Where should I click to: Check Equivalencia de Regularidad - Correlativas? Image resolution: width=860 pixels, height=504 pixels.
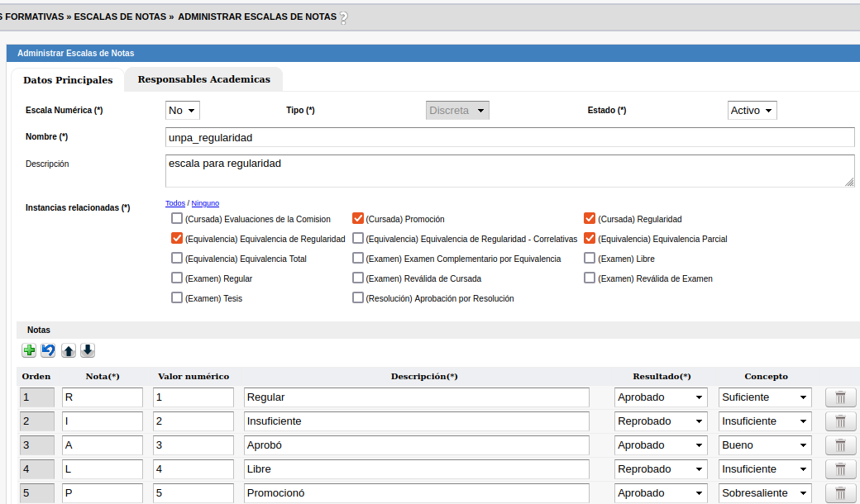[357, 238]
